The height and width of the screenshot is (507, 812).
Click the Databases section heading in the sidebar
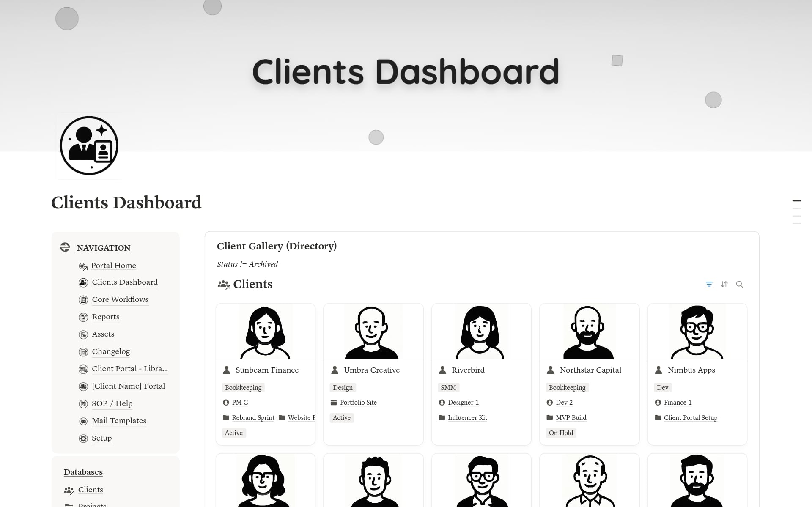pos(83,472)
